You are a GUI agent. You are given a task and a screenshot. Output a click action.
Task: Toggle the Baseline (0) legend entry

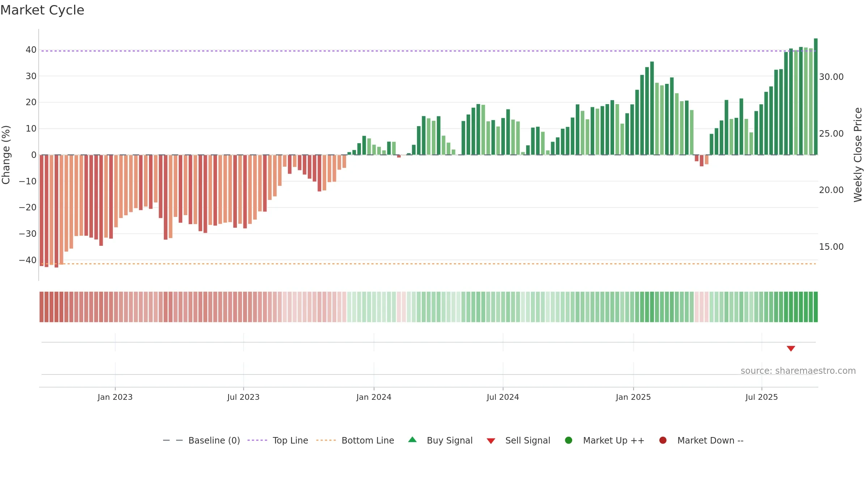coord(201,440)
